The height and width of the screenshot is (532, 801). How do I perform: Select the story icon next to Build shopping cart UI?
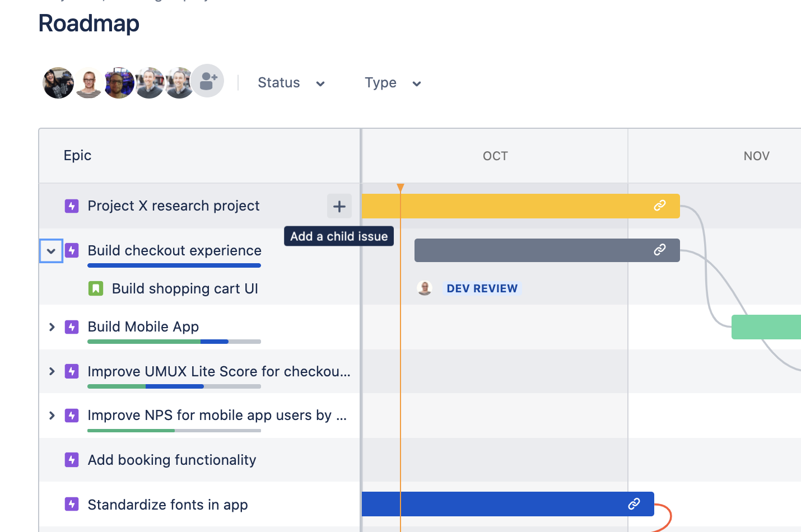pos(96,288)
